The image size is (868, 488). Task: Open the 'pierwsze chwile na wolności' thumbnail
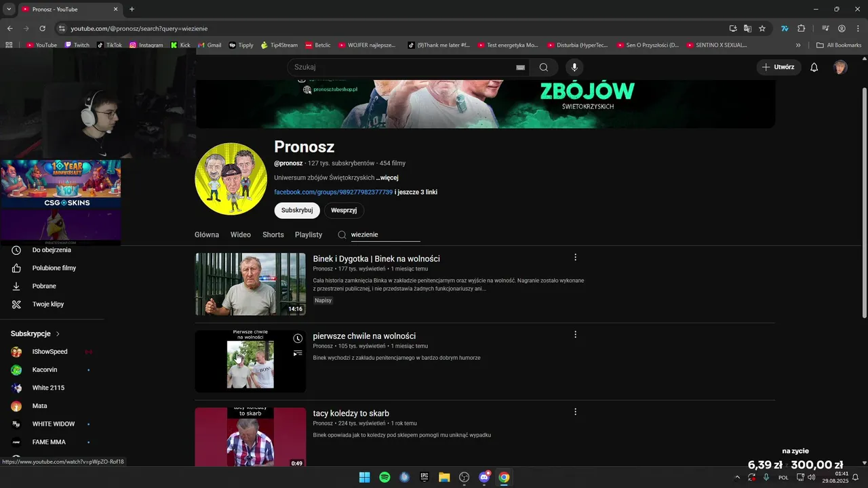(250, 361)
